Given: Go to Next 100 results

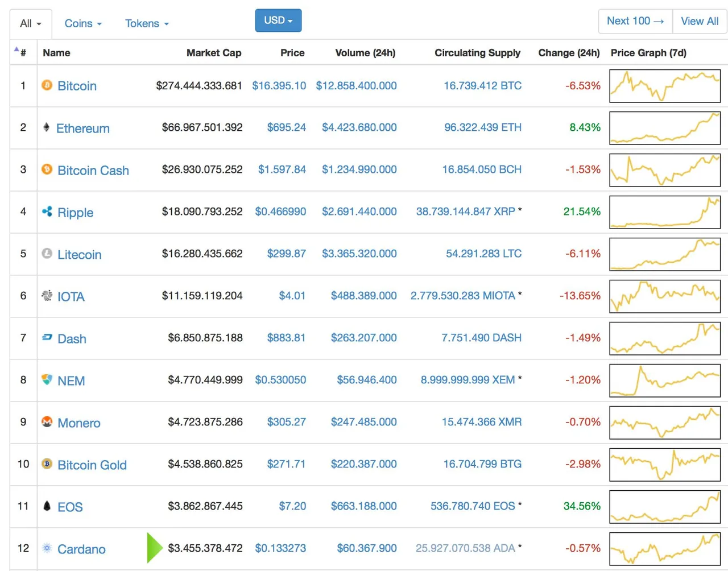Looking at the screenshot, I should 635,21.
